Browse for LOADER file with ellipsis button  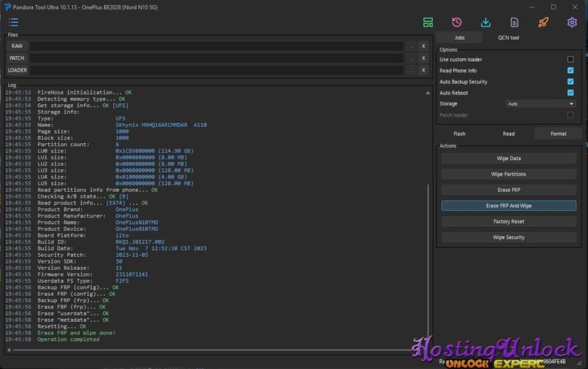(411, 70)
